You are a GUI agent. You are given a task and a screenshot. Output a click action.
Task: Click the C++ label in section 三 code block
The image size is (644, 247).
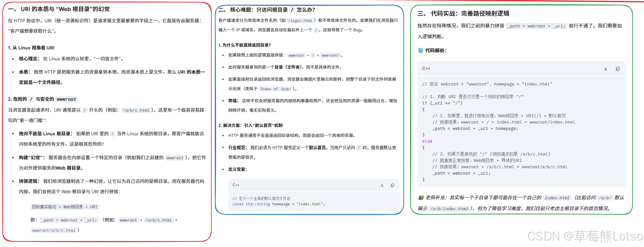pos(426,68)
